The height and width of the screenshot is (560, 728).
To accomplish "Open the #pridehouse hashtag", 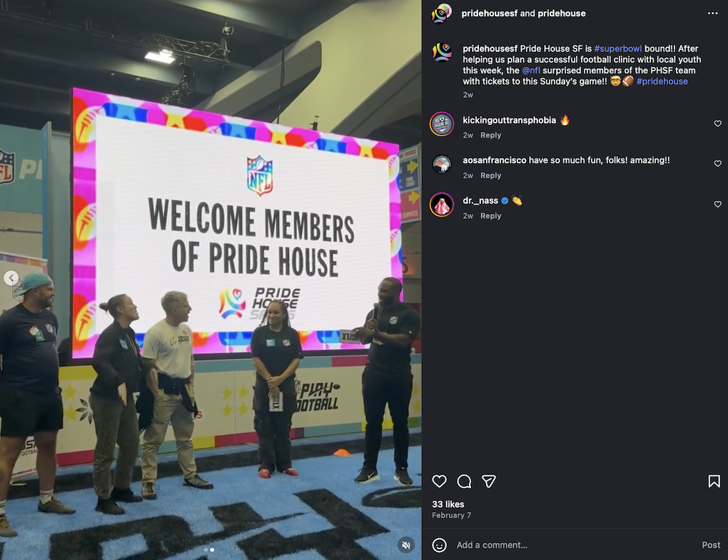I will pyautogui.click(x=662, y=81).
